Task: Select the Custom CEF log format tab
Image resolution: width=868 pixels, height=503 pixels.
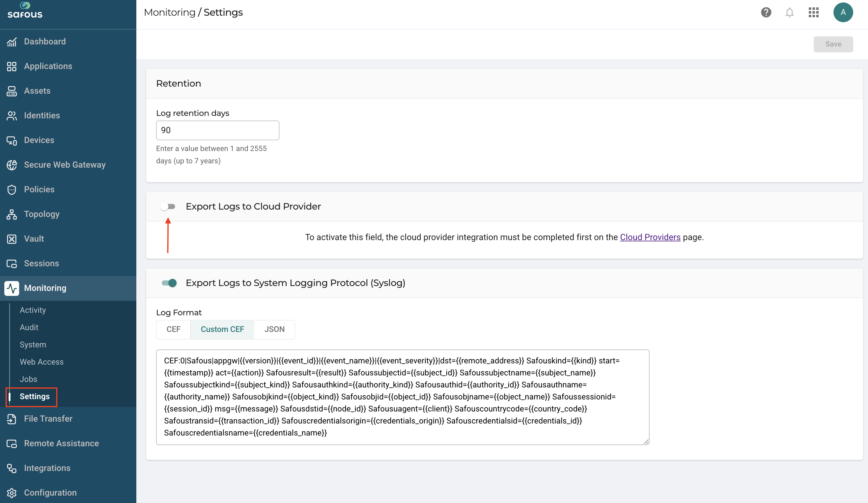Action: click(x=222, y=329)
